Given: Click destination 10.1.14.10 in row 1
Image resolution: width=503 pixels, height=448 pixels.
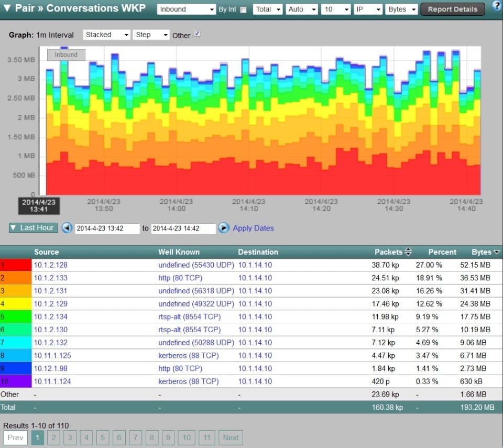Looking at the screenshot, I should pos(255,265).
